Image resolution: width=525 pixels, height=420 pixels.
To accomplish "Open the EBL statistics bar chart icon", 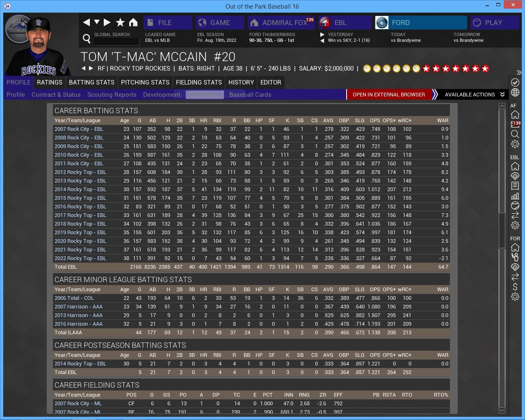I will click(515, 196).
